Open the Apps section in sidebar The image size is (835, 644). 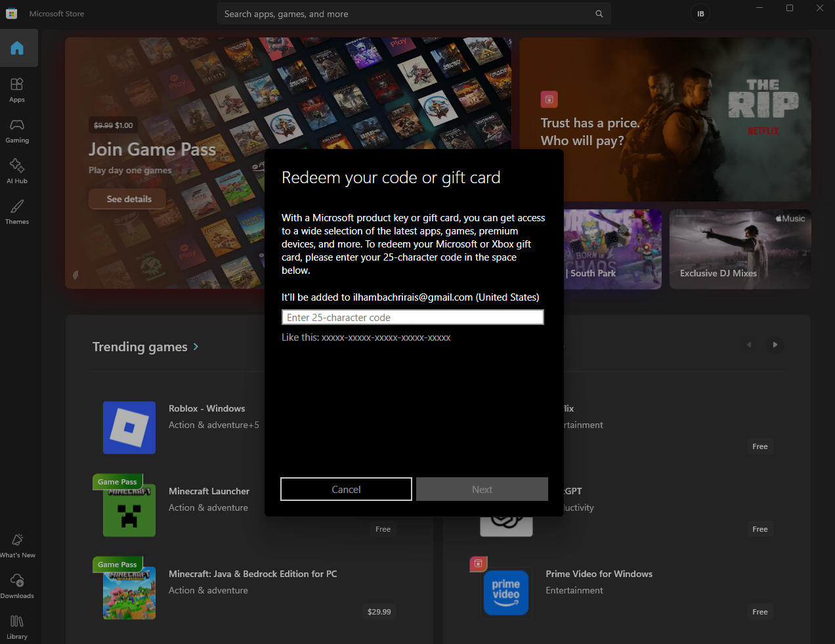pos(17,90)
